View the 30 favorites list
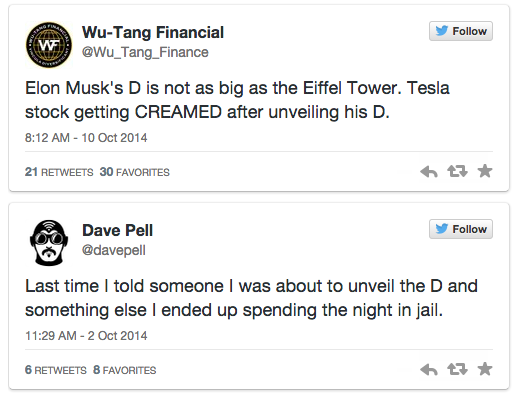518x394 pixels. 135,172
